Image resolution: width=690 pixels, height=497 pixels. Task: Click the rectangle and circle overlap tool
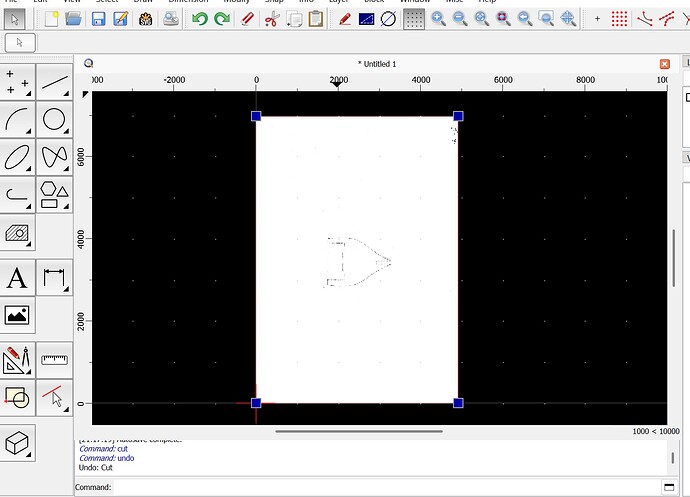(x=17, y=398)
